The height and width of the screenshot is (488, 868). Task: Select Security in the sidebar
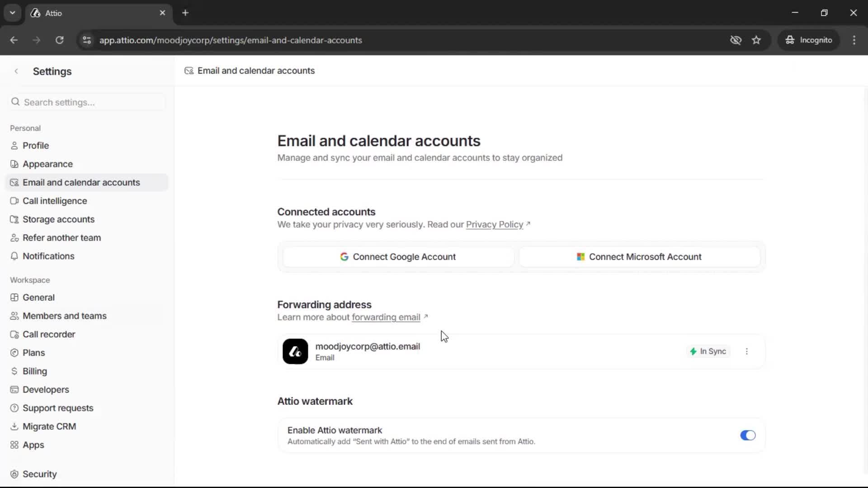coord(39,474)
